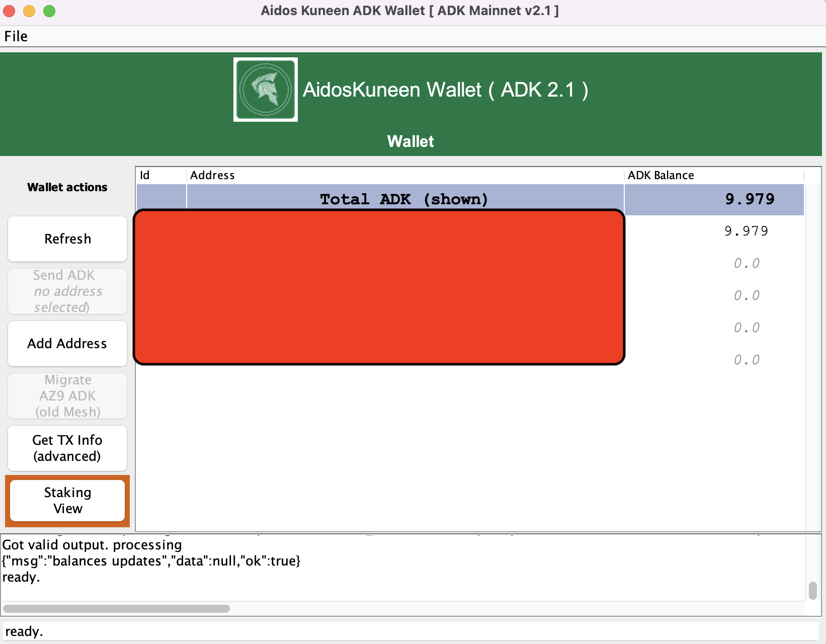Sort by the Id column header
Viewport: 826px width, 644px height.
(161, 175)
